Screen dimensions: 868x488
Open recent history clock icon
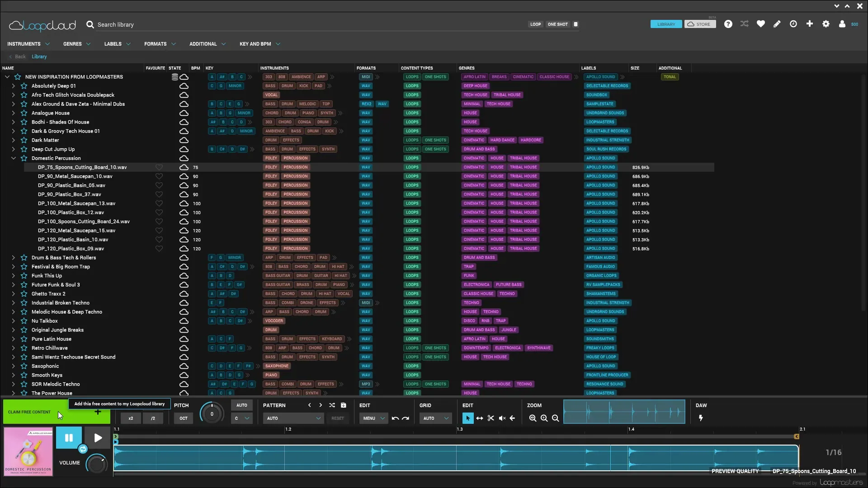(x=793, y=24)
